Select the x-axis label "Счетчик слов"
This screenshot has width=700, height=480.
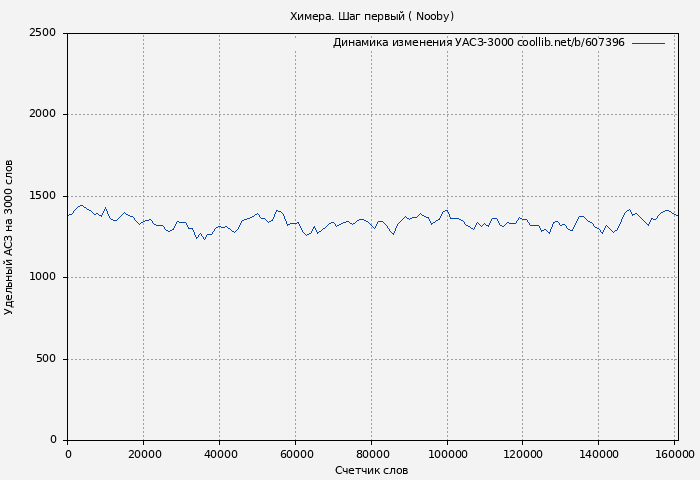(371, 470)
